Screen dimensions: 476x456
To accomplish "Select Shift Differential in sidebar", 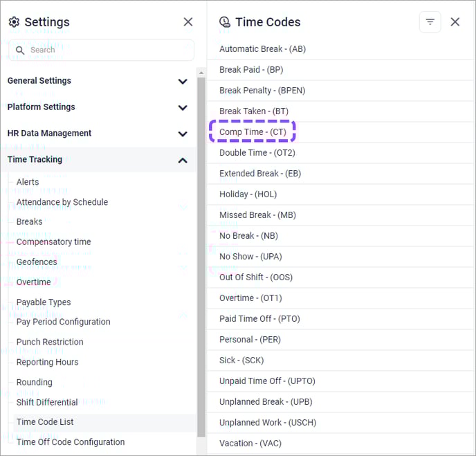I will [x=47, y=402].
